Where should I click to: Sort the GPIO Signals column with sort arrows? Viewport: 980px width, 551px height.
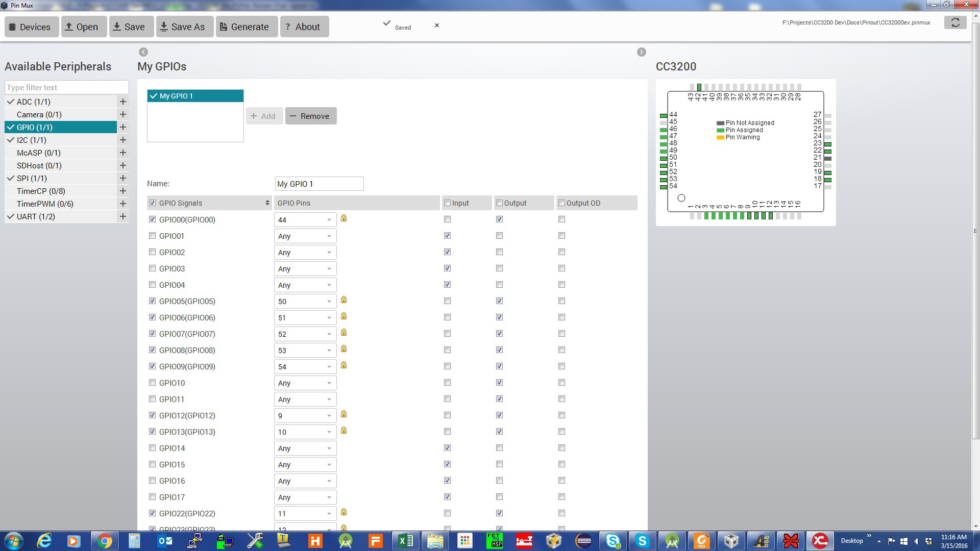point(267,203)
